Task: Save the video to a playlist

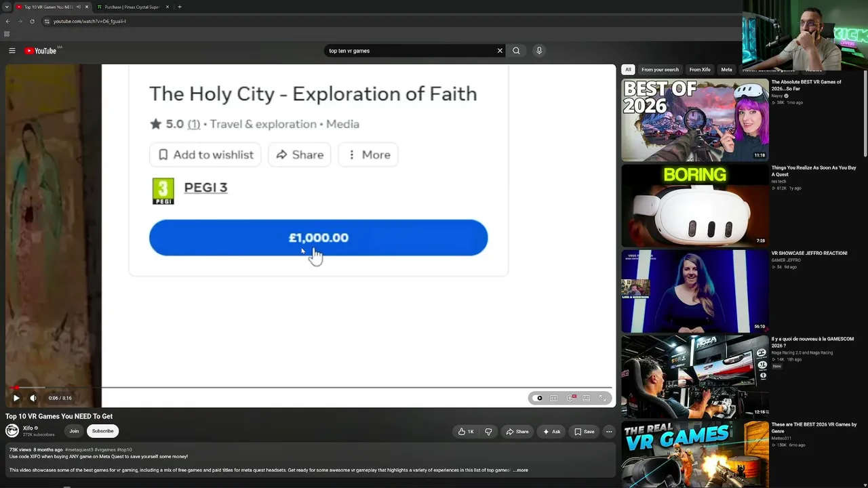Action: tap(585, 432)
